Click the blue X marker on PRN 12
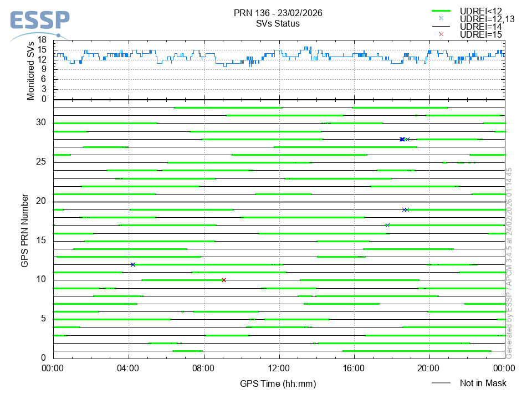Image resolution: width=532 pixels, height=399 pixels. pyautogui.click(x=133, y=265)
